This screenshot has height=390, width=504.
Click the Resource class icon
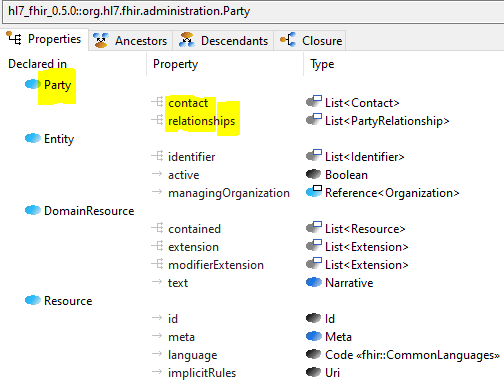point(33,300)
